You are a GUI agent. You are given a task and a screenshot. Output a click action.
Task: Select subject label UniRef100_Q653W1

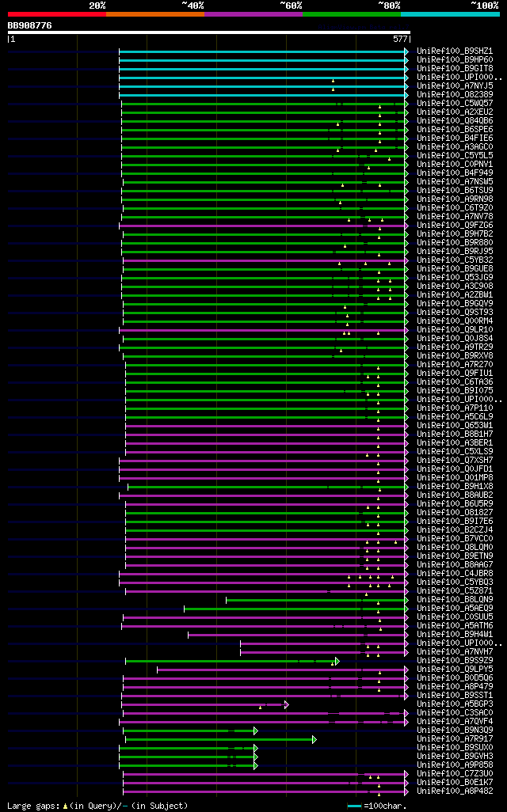(455, 426)
